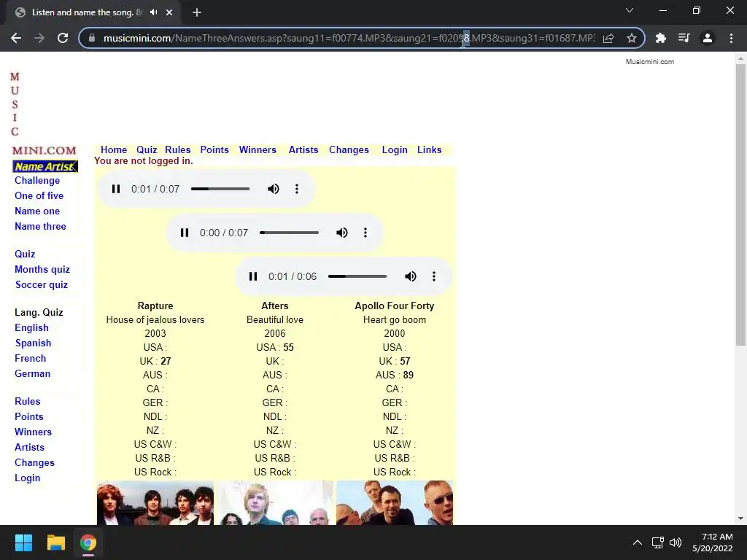
Task: Open the One of five link
Action: click(39, 195)
